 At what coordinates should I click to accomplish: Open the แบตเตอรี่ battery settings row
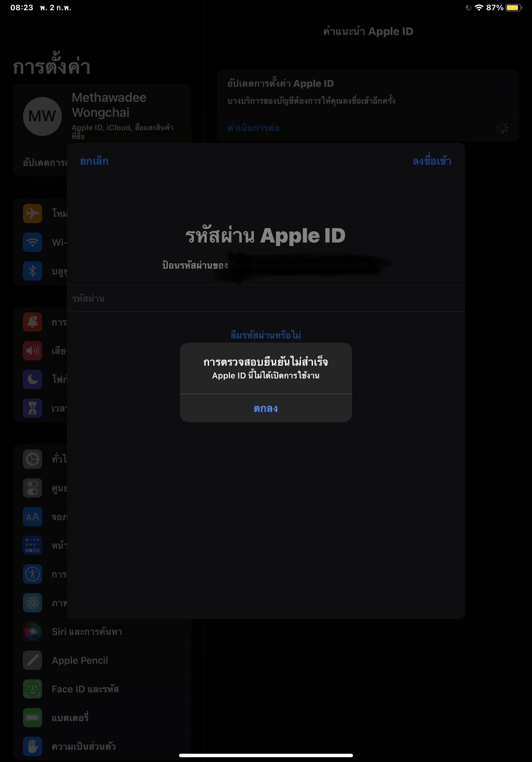(x=102, y=718)
